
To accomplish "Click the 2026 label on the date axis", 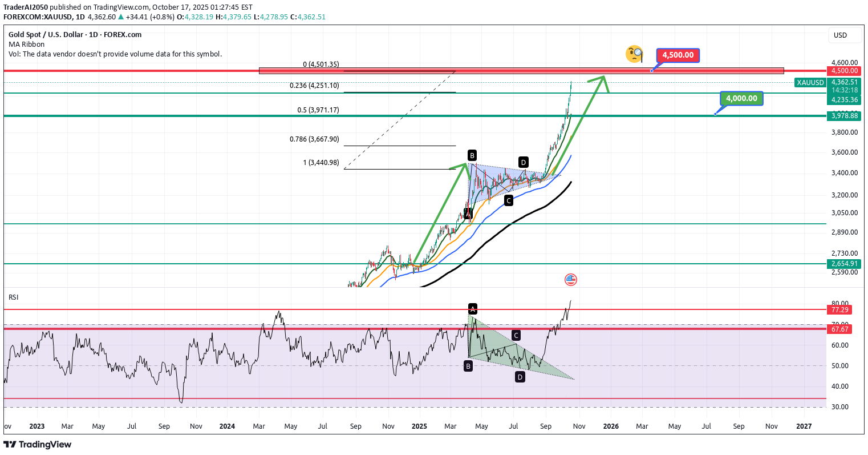I will [610, 426].
